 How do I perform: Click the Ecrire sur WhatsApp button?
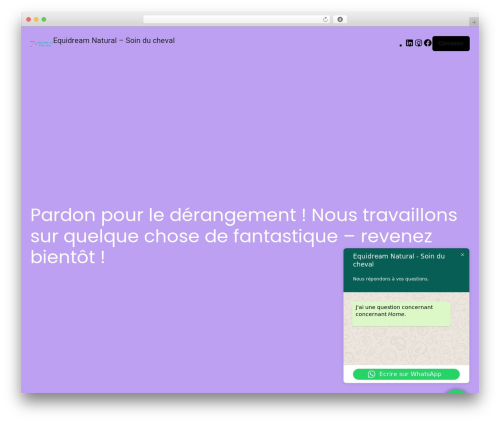pyautogui.click(x=406, y=374)
